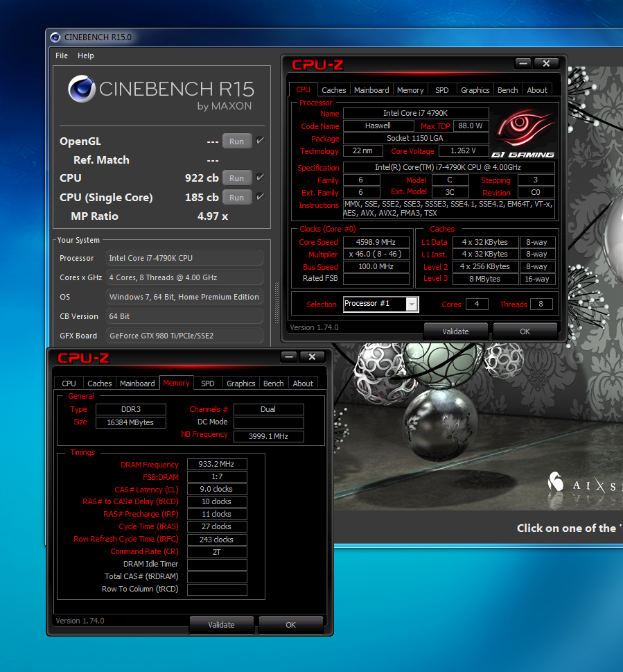Image resolution: width=623 pixels, height=672 pixels.
Task: Click the Cinebench panel splitter handle
Action: 277,302
